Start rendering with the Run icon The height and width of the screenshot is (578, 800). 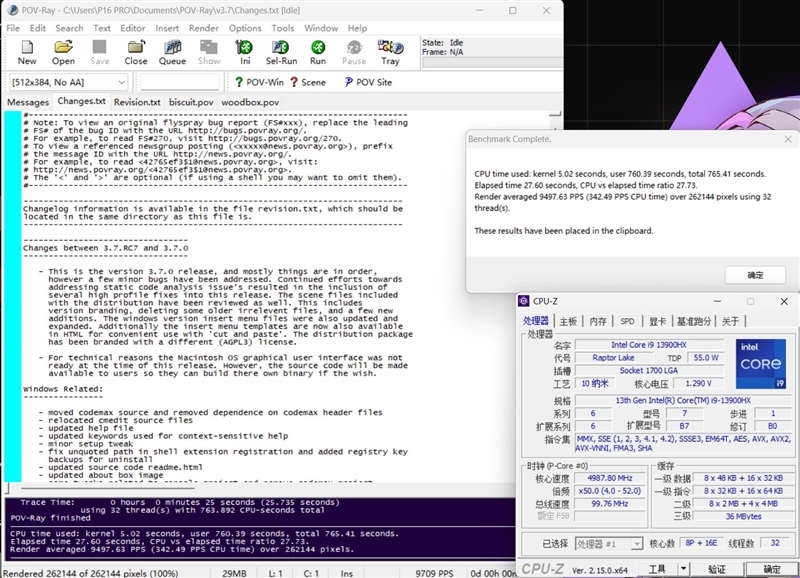(318, 52)
